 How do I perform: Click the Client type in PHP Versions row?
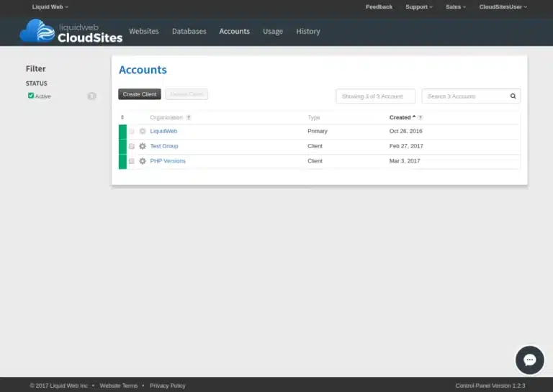click(315, 161)
